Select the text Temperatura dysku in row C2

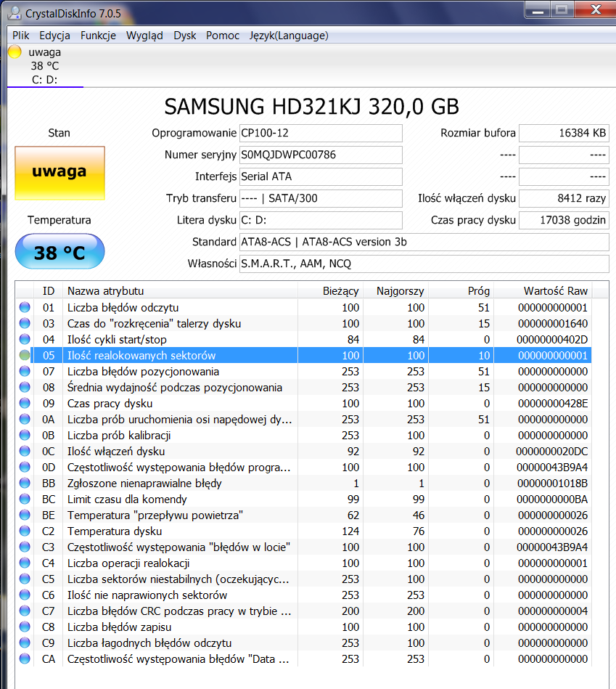click(115, 531)
